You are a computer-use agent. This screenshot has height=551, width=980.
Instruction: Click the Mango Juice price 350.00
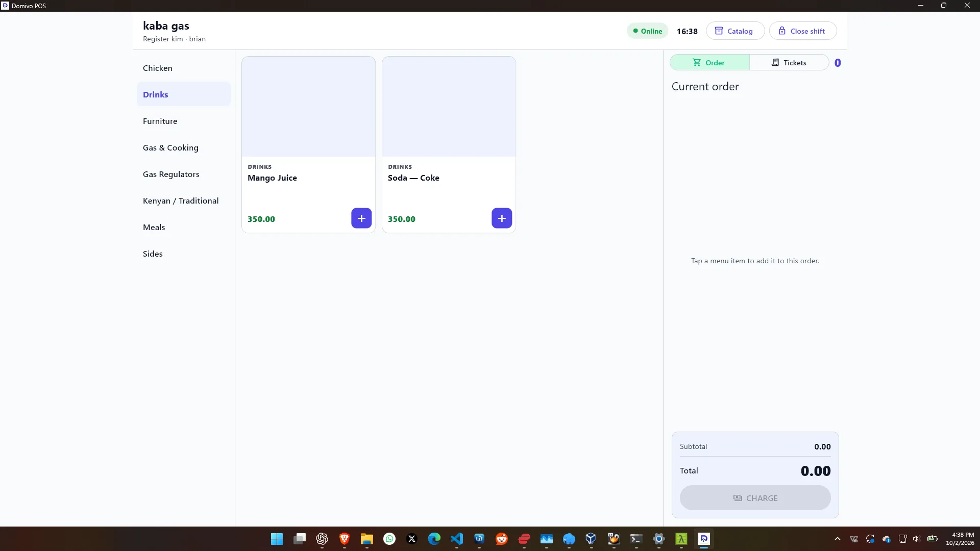click(261, 219)
